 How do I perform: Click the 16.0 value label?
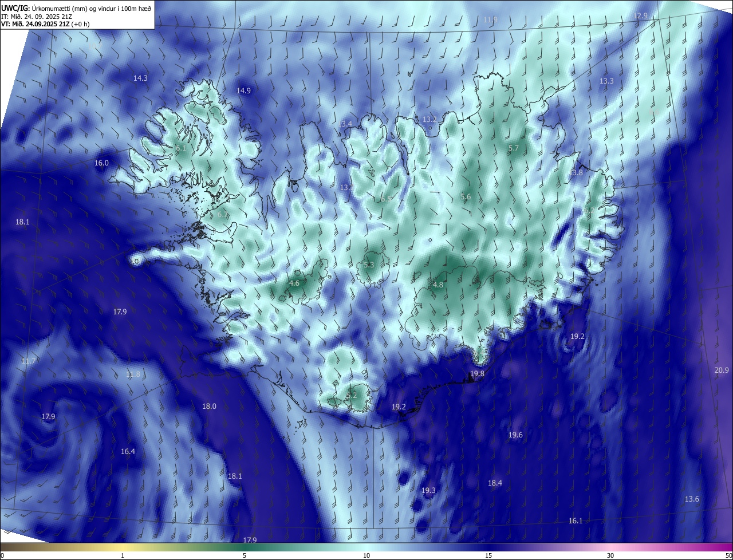point(101,163)
